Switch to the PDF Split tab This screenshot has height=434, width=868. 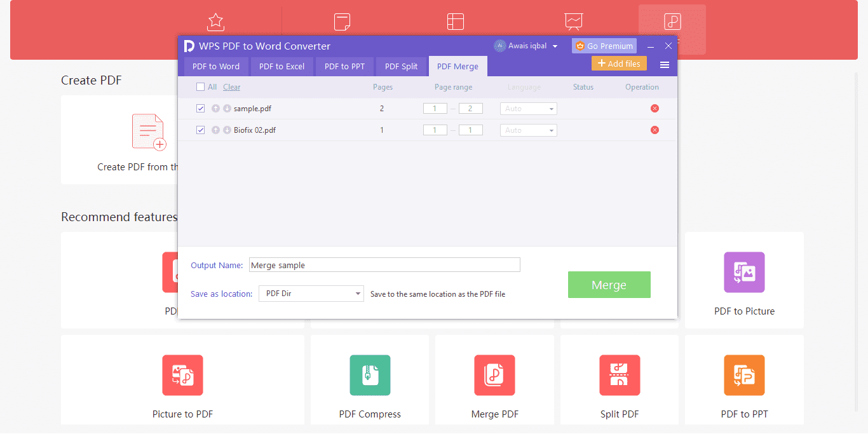(401, 66)
